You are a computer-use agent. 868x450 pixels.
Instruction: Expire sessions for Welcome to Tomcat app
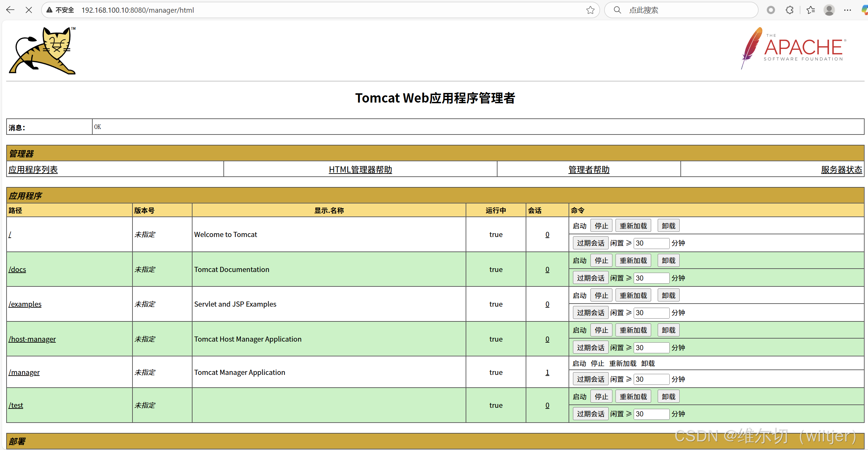point(590,243)
